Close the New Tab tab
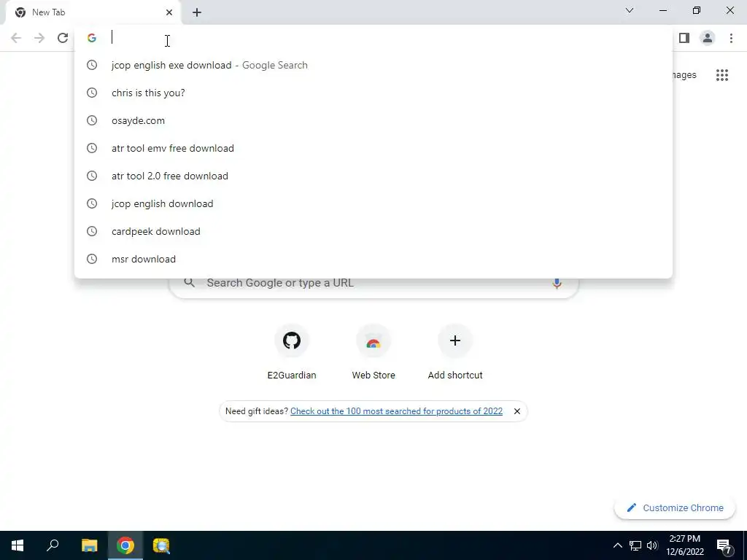Screen dimensions: 747x560 pyautogui.click(x=169, y=12)
